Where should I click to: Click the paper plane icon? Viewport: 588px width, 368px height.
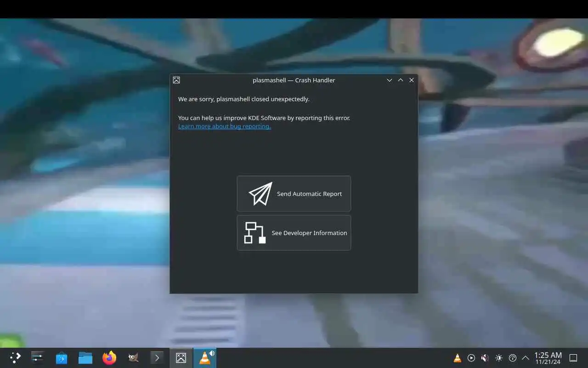(260, 194)
